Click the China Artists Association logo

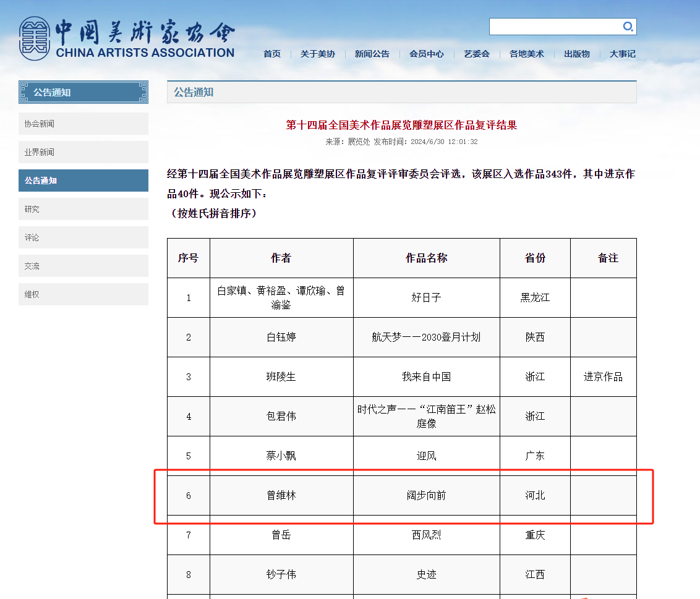127,39
